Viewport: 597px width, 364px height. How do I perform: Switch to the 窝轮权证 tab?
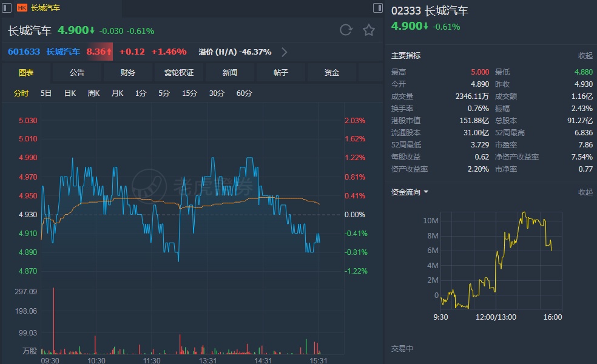click(x=179, y=73)
